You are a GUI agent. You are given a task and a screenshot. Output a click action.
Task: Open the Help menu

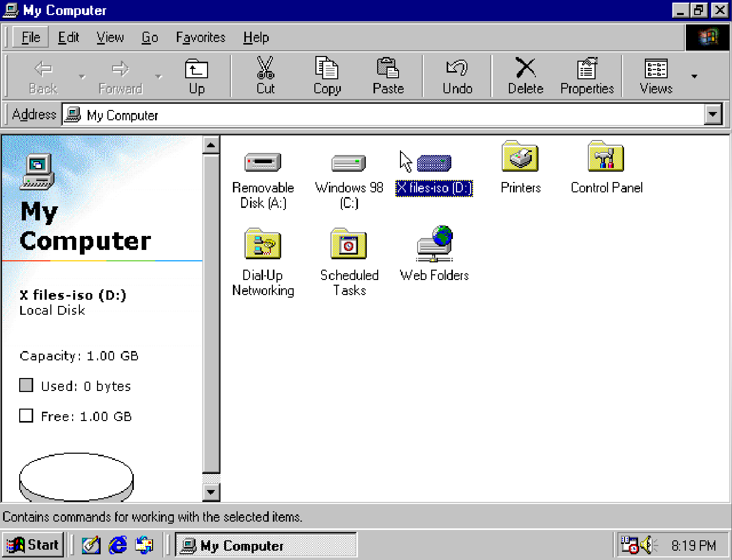coord(256,37)
